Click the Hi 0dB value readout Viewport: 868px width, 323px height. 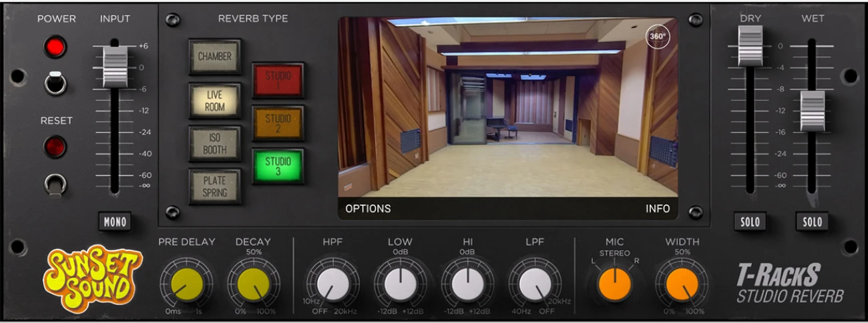[x=467, y=252]
